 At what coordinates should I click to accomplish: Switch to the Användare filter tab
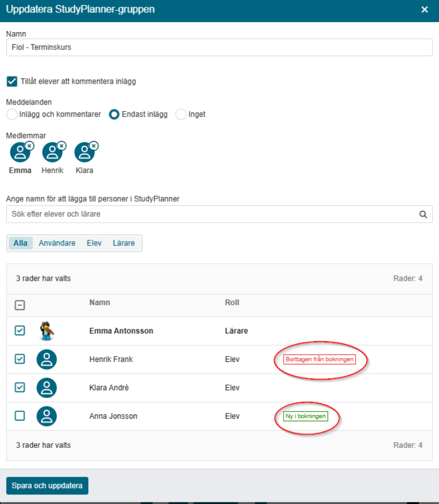pyautogui.click(x=57, y=243)
